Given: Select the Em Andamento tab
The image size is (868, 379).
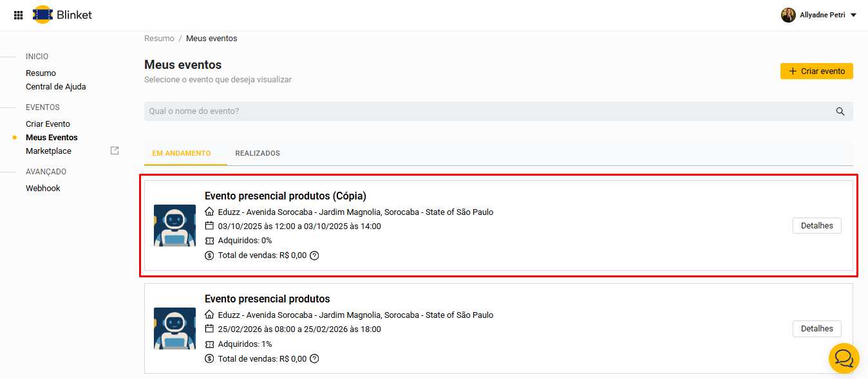Looking at the screenshot, I should click(182, 153).
